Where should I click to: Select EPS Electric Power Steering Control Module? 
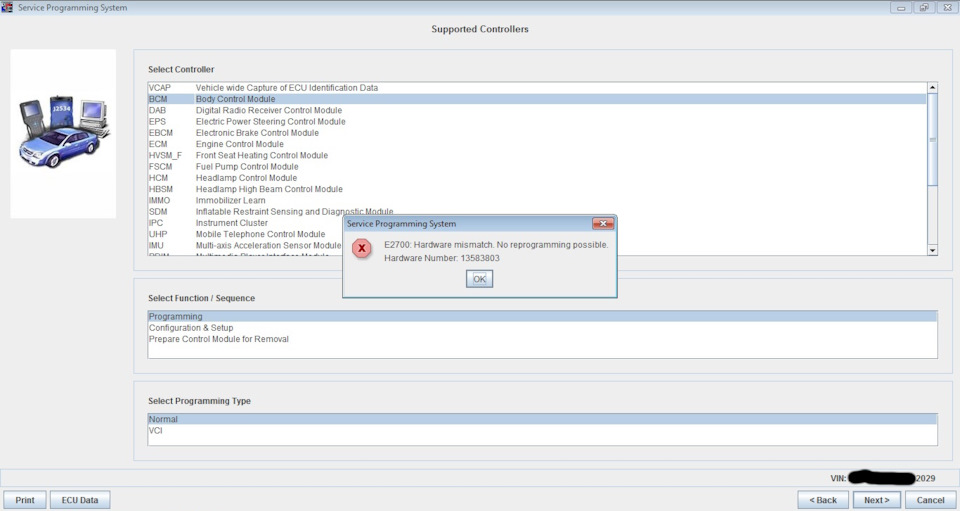pos(537,122)
